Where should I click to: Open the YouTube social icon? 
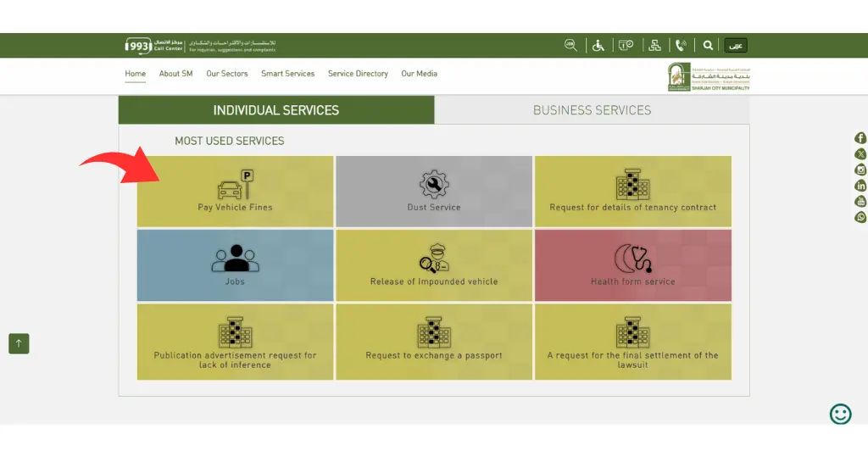point(860,202)
